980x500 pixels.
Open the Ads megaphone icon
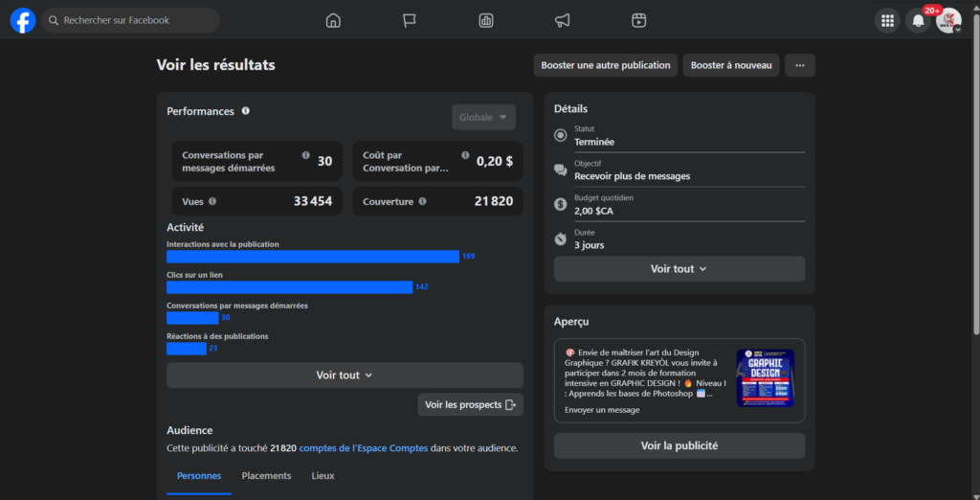click(563, 20)
